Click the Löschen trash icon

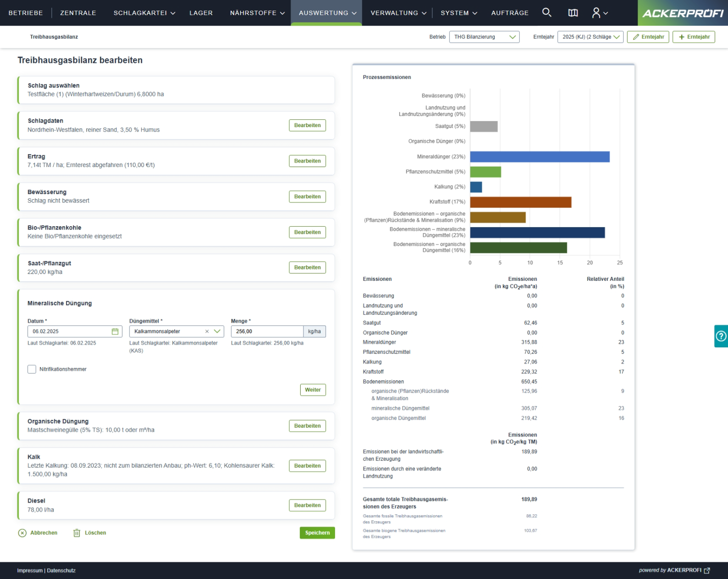(x=77, y=533)
